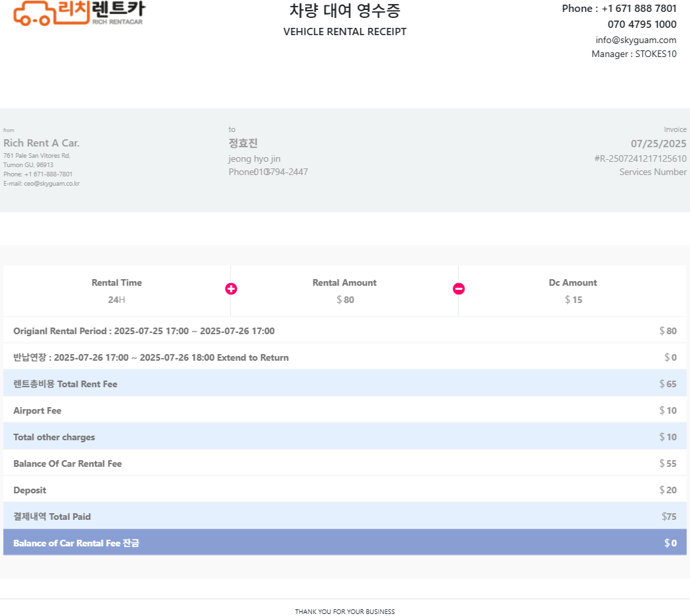Click invoice number #R-250724121712 5610
This screenshot has width=690, height=616.
click(640, 158)
